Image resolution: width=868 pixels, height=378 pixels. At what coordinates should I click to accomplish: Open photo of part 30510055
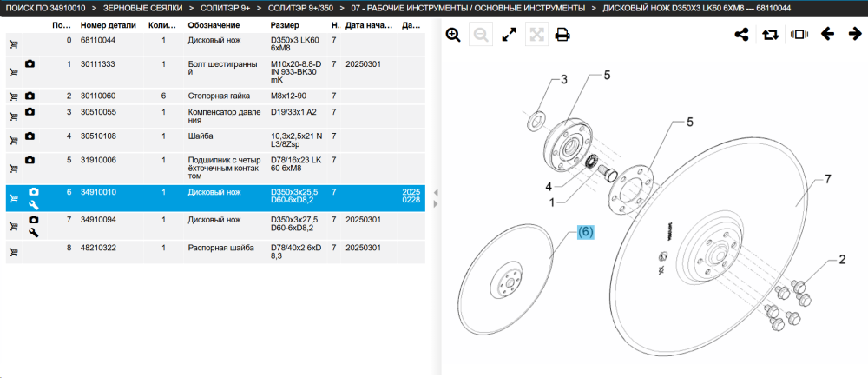pos(30,111)
